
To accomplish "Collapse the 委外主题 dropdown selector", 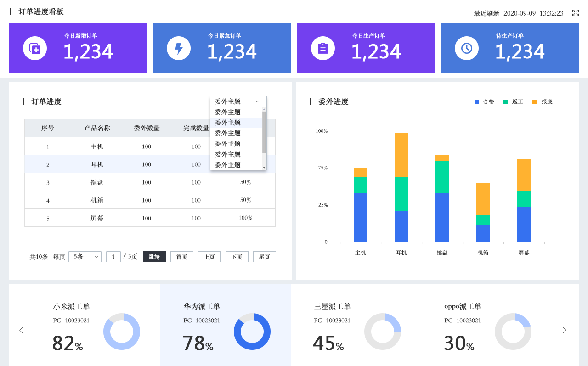I will coord(238,101).
